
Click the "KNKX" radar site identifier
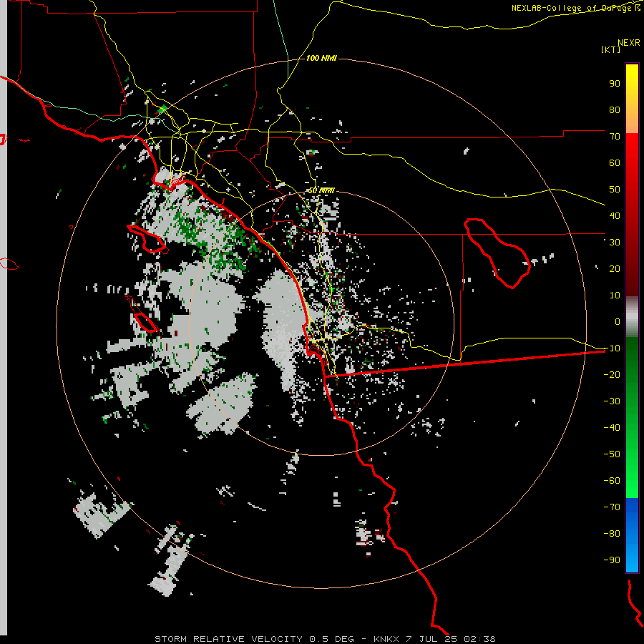[x=386, y=639]
